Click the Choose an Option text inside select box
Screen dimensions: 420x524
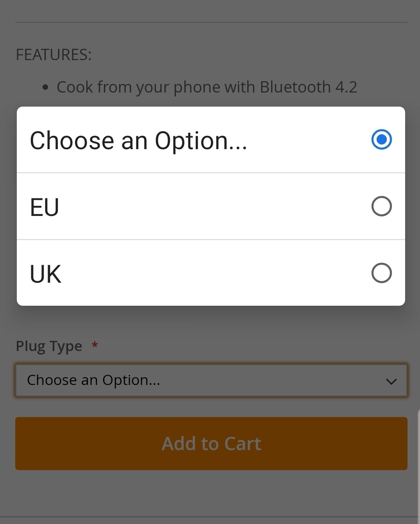pos(93,380)
